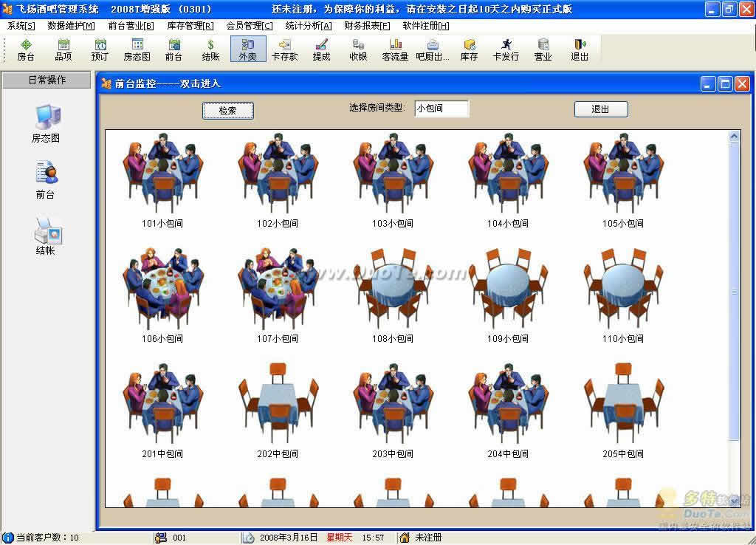Open the 卡发行 card issue icon

pyautogui.click(x=506, y=49)
